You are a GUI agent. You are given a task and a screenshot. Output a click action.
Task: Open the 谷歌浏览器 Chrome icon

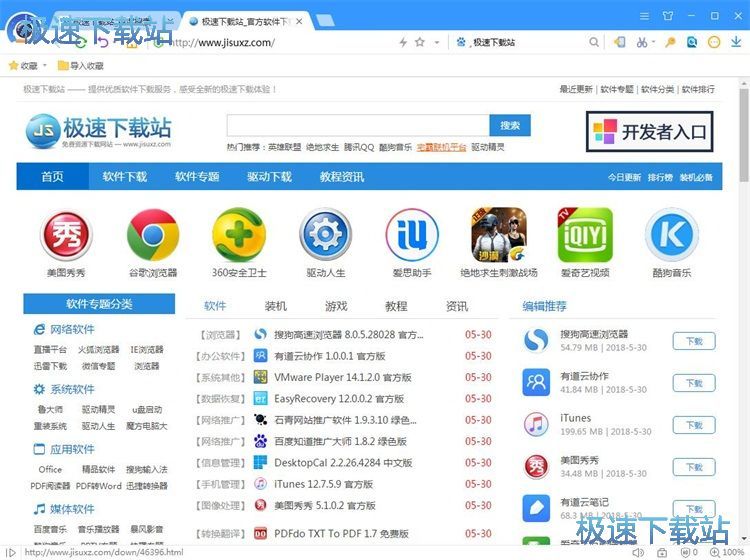(153, 236)
